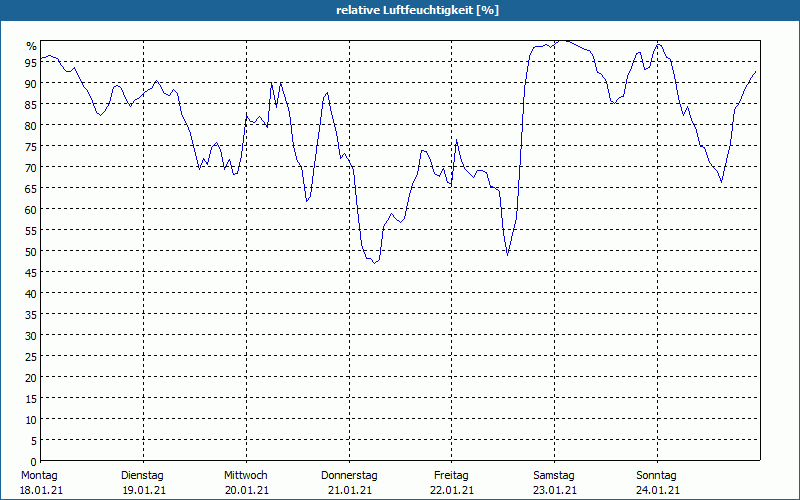Click the '80' y-axis value
Viewport: 800px width, 500px height.
[x=31, y=126]
